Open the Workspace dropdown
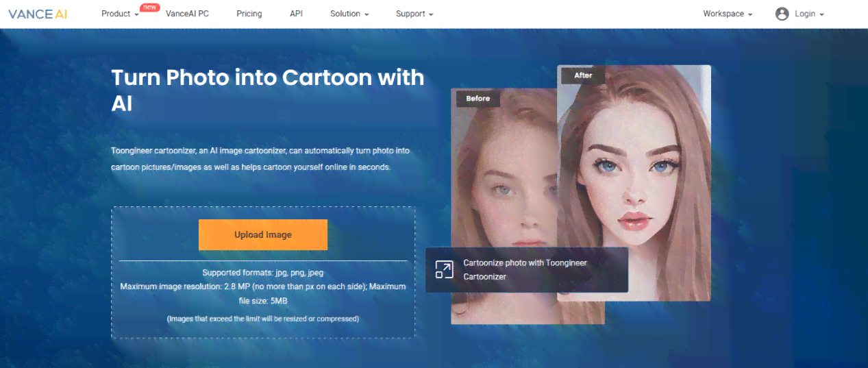The image size is (868, 368). 728,14
